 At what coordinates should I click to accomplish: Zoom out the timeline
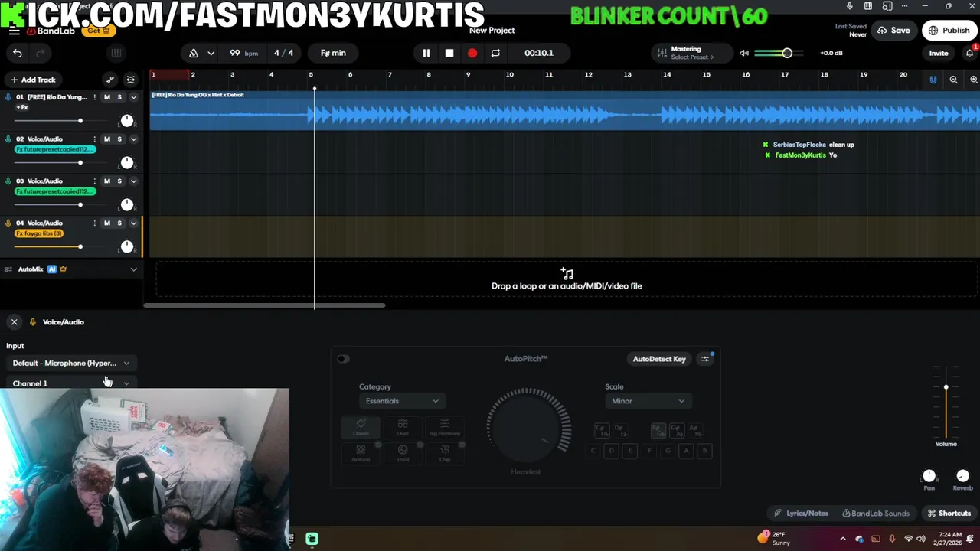click(953, 80)
